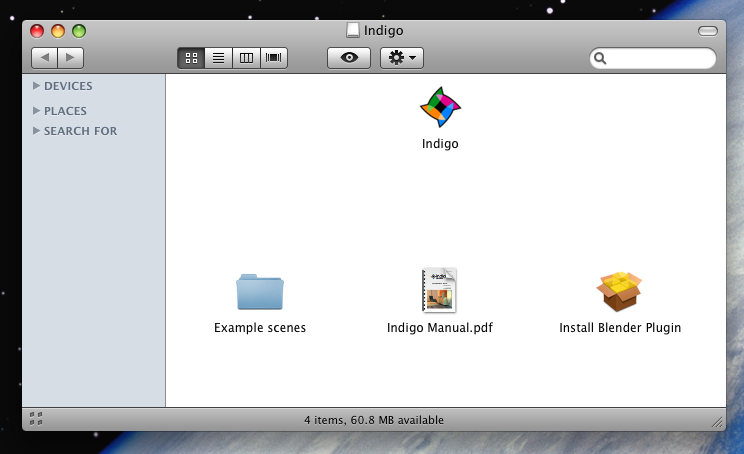Switch to list view mode

[218, 58]
